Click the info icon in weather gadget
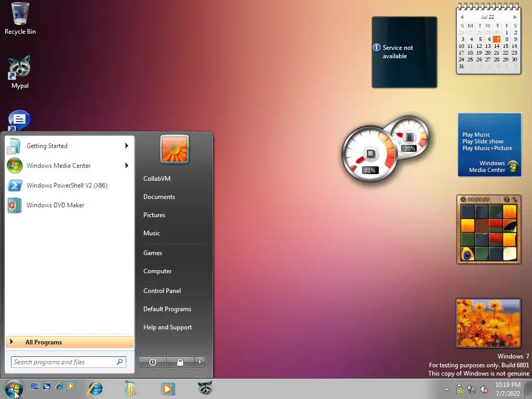The height and width of the screenshot is (399, 532). (377, 47)
